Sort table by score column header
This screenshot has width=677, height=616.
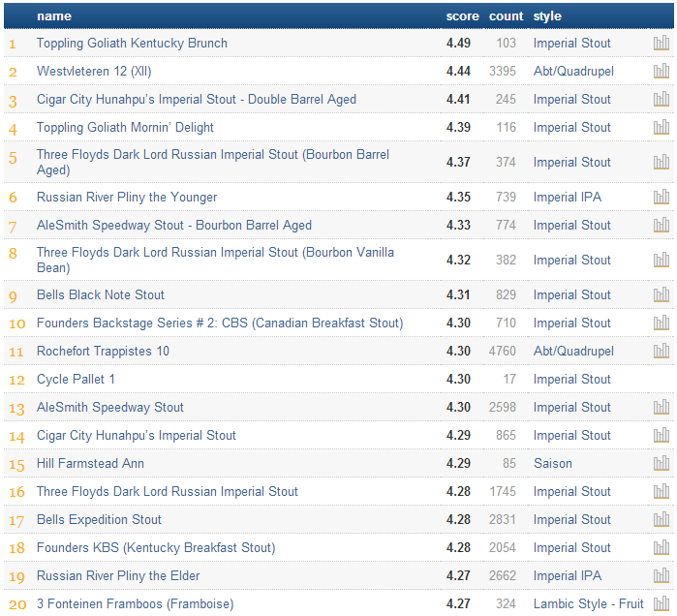click(x=462, y=16)
